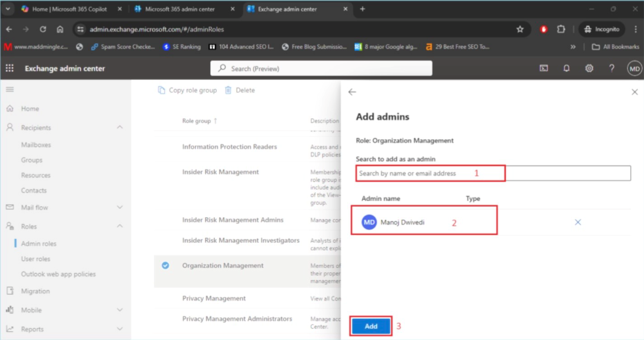
Task: Collapse the Recipients section chevron
Action: click(x=120, y=127)
